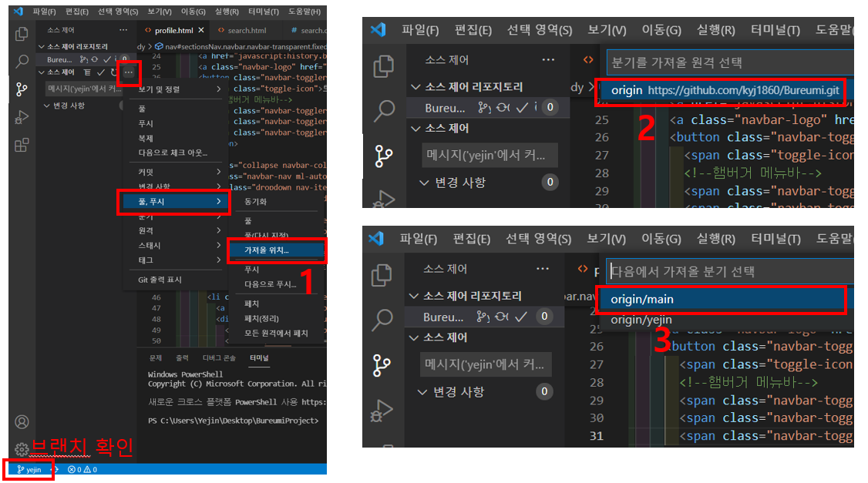
Task: Open more actions (…) in left 소스 제어 header
Action: [129, 72]
